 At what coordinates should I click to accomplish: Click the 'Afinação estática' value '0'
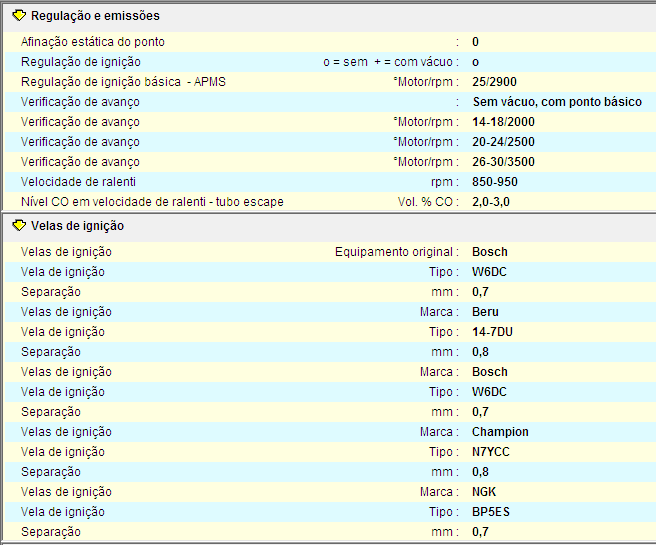pos(475,42)
